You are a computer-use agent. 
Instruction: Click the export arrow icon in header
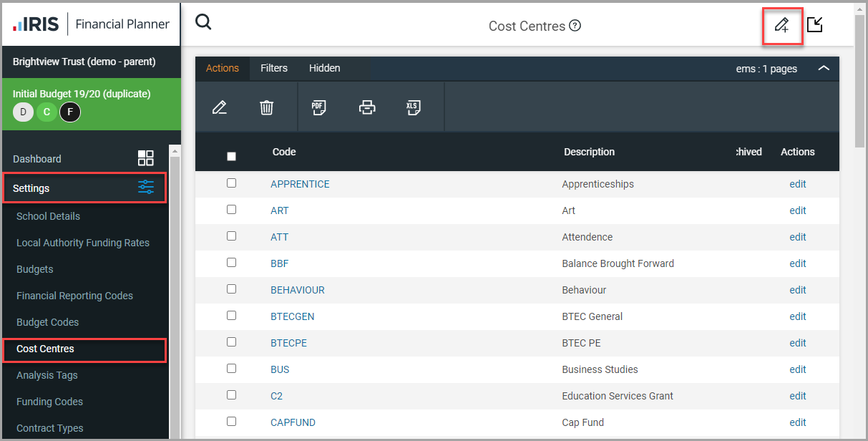(814, 25)
